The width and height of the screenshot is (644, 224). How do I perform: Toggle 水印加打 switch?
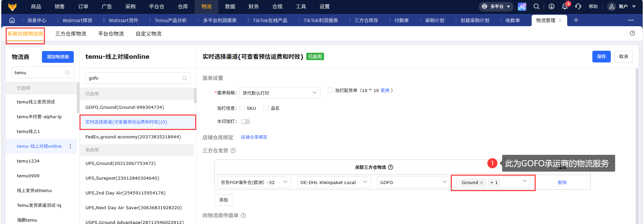tap(245, 122)
